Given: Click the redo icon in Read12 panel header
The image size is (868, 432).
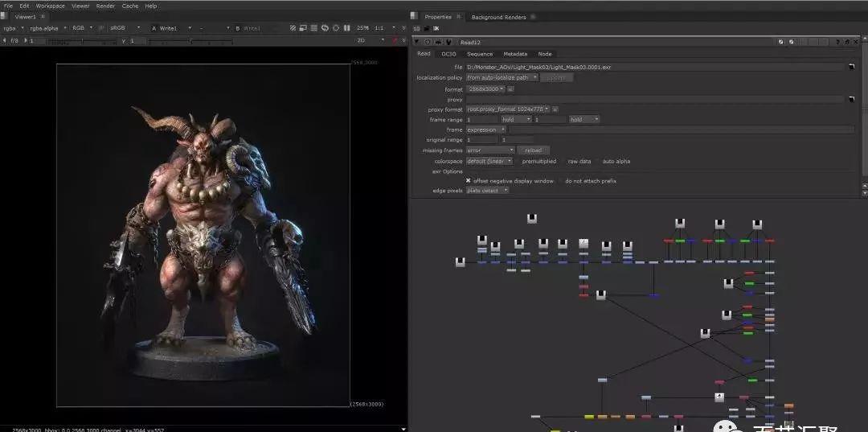Looking at the screenshot, I should pos(792,42).
